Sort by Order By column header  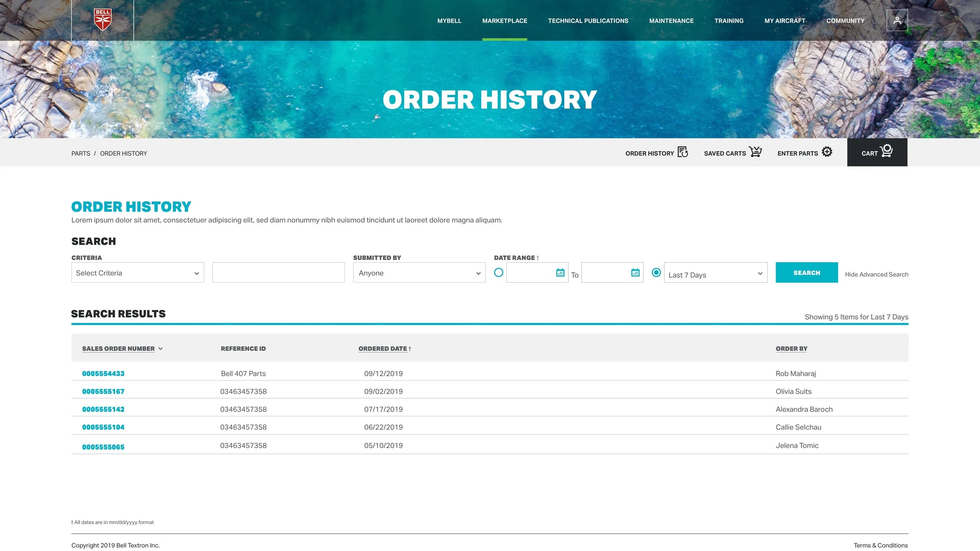[791, 349]
